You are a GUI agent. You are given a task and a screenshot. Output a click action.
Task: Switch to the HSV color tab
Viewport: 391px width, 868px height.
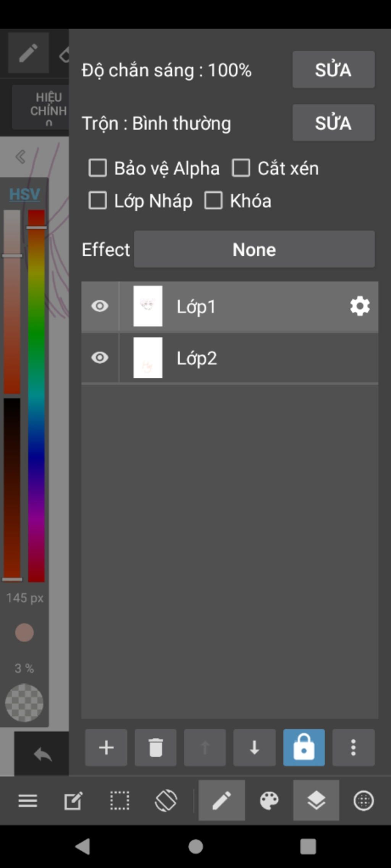(24, 194)
